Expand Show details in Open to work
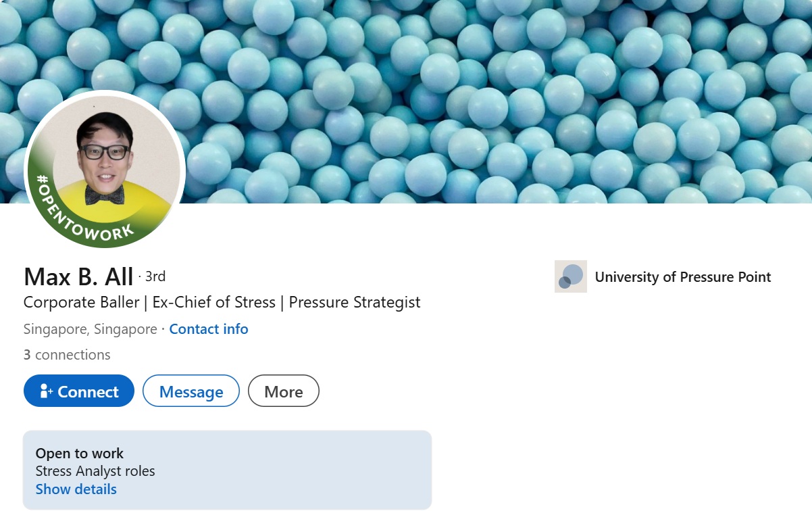 click(x=76, y=489)
